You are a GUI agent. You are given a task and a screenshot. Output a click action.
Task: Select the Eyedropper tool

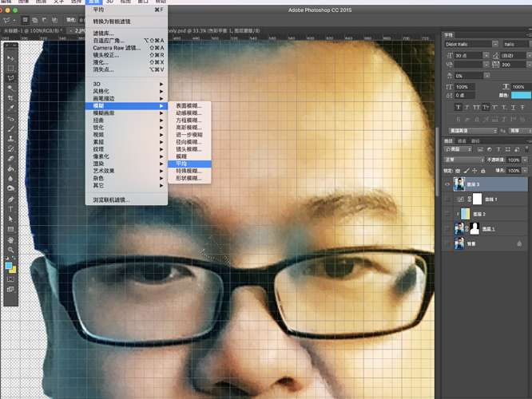[10, 109]
